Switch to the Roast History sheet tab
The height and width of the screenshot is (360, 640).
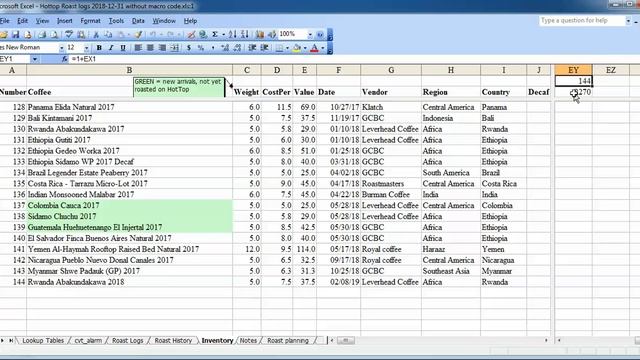173,340
